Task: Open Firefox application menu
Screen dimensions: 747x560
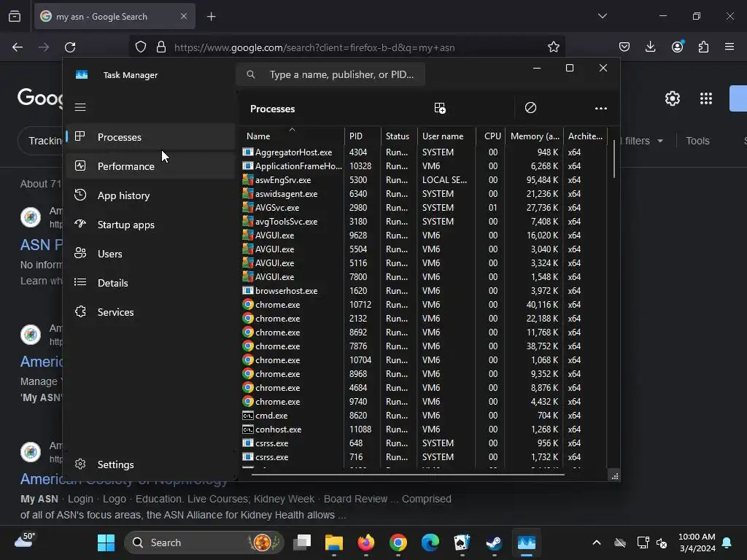Action: tap(729, 47)
